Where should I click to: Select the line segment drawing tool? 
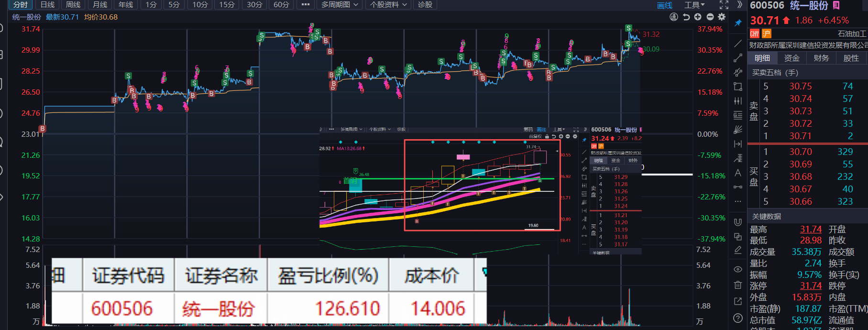738,58
